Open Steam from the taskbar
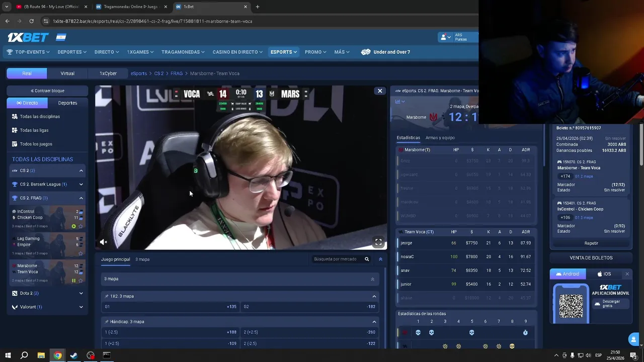 pos(74,355)
